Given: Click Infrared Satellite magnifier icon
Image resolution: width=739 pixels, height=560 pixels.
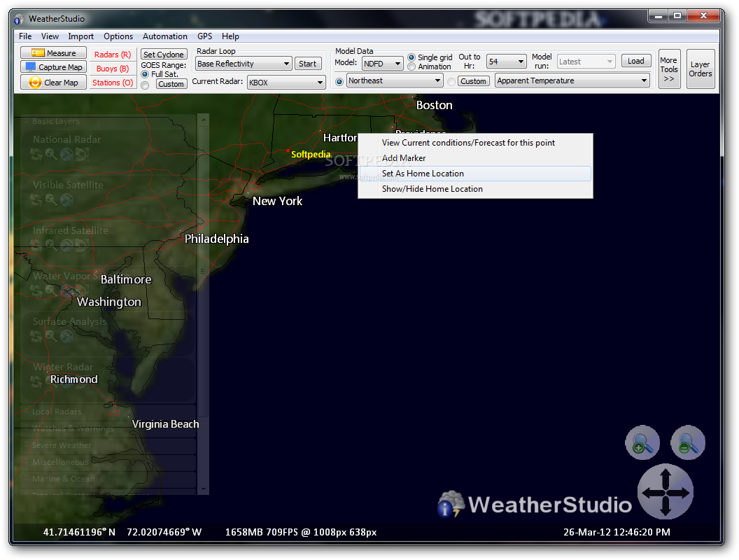Looking at the screenshot, I should click(x=51, y=245).
